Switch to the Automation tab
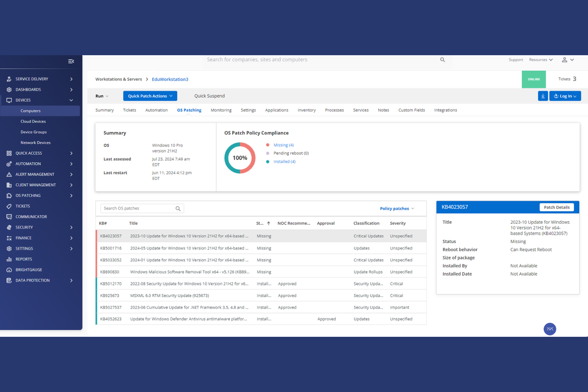 [x=157, y=110]
